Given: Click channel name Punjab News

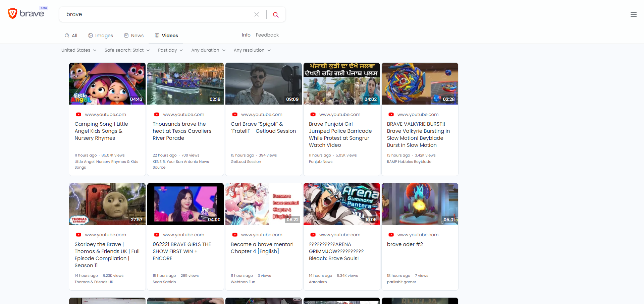Looking at the screenshot, I should pyautogui.click(x=321, y=162).
